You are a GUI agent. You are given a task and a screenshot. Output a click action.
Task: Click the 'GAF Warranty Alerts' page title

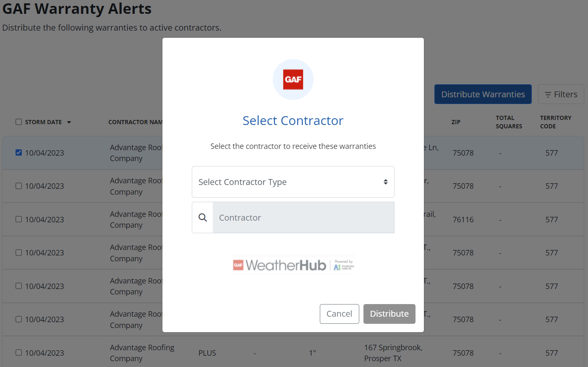(x=77, y=9)
